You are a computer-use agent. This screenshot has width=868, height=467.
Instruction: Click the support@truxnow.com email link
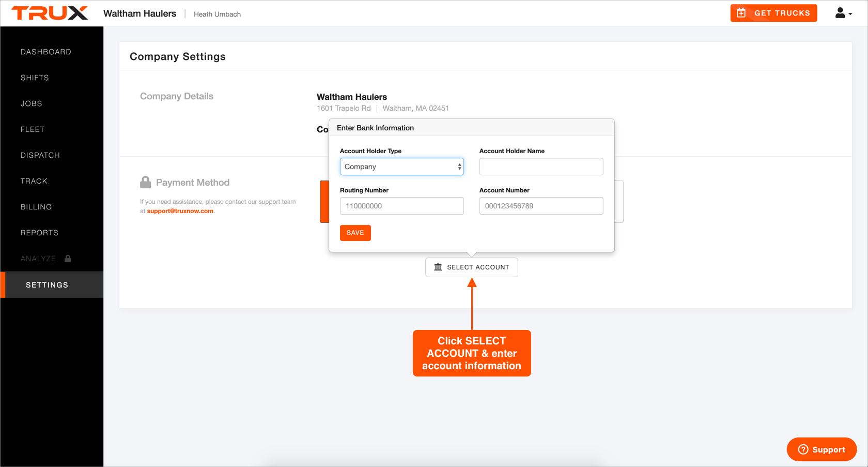point(180,211)
